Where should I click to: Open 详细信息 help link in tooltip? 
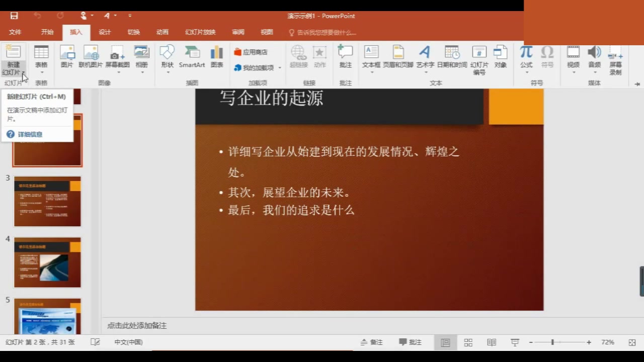click(x=30, y=134)
